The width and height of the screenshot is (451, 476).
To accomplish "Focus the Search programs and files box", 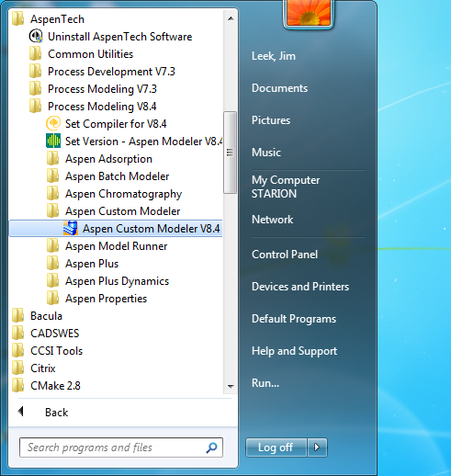I will pyautogui.click(x=121, y=448).
